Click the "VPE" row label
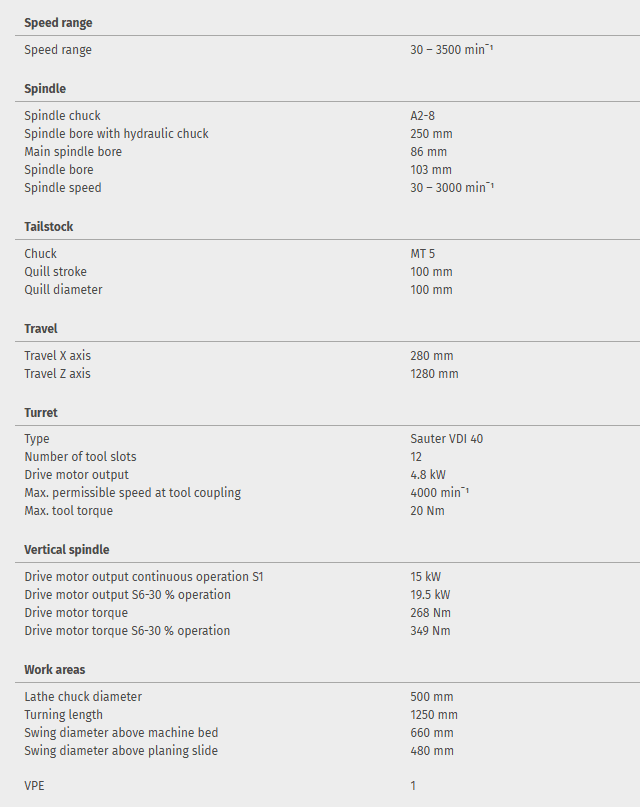Image resolution: width=640 pixels, height=807 pixels. [34, 786]
